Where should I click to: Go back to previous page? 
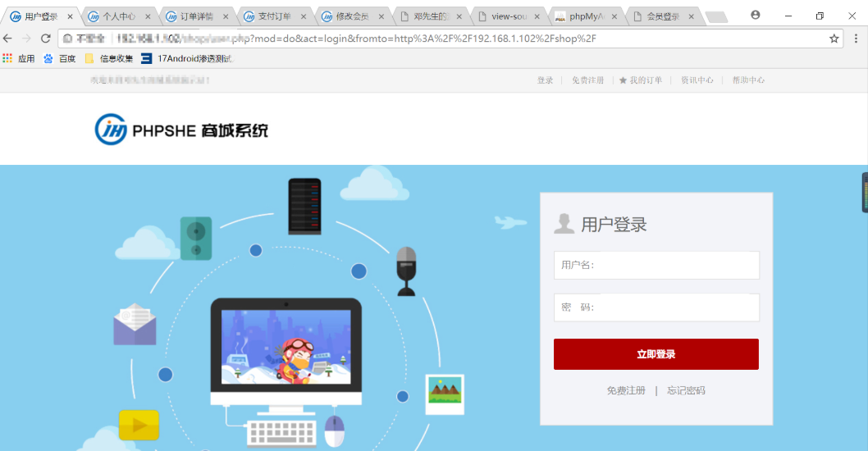tap(7, 39)
